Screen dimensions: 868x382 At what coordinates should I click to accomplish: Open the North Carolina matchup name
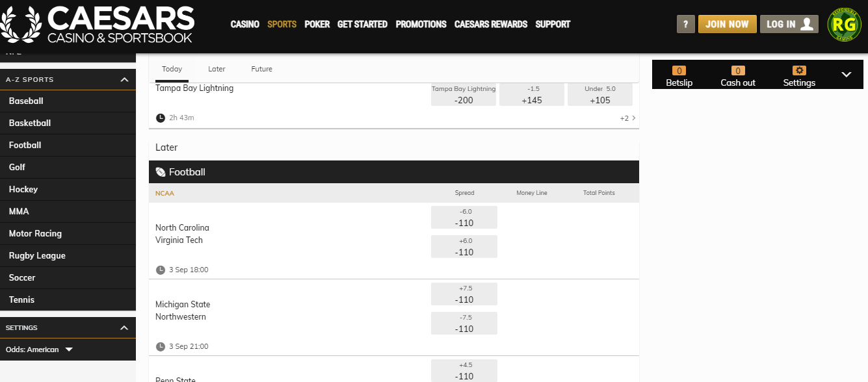pyautogui.click(x=182, y=228)
